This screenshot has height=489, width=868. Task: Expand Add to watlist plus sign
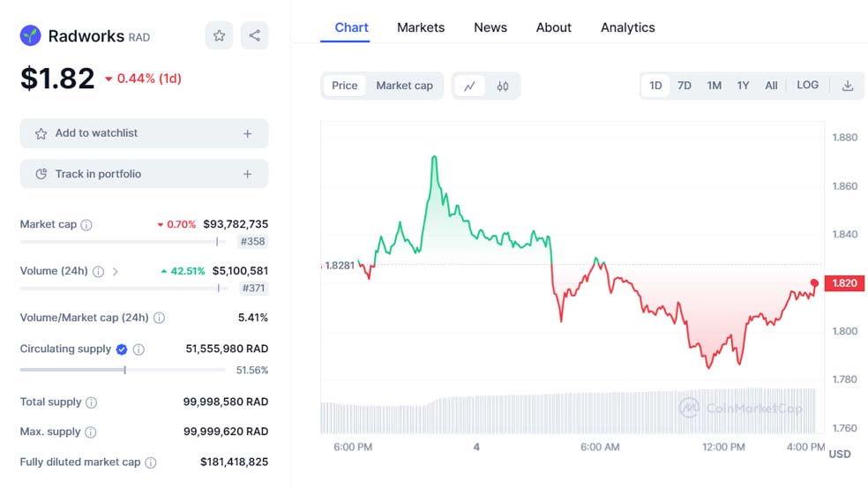coord(247,133)
